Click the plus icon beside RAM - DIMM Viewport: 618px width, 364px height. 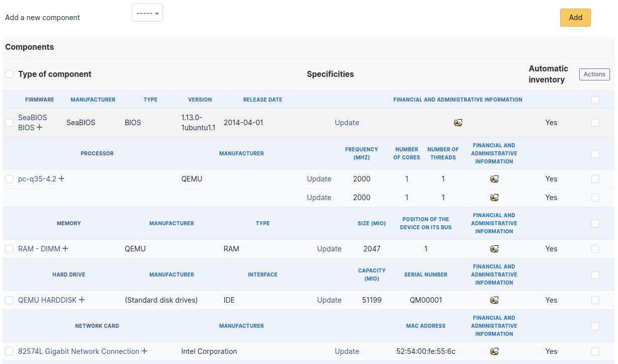(65, 248)
